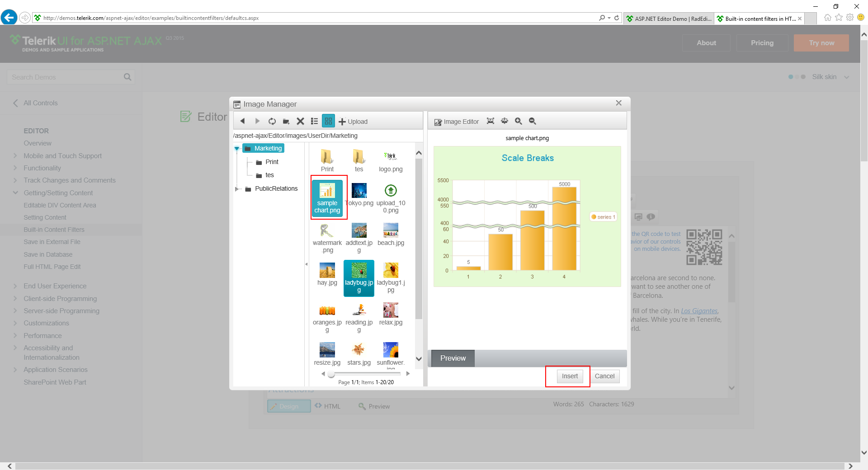Viewport: 868px width, 470px height.
Task: Click the browser back button
Action: point(9,18)
